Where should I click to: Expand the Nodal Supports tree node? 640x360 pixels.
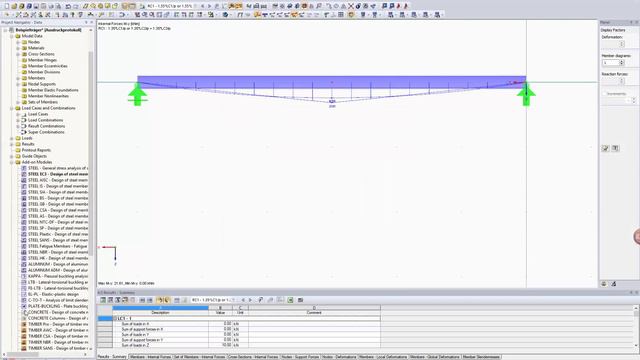(18, 84)
